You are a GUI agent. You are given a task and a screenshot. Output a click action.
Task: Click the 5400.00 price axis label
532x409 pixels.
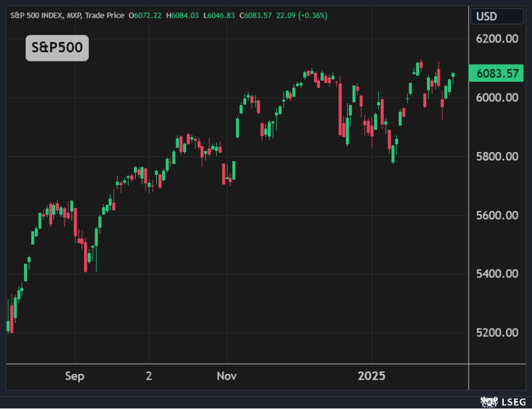coord(497,274)
